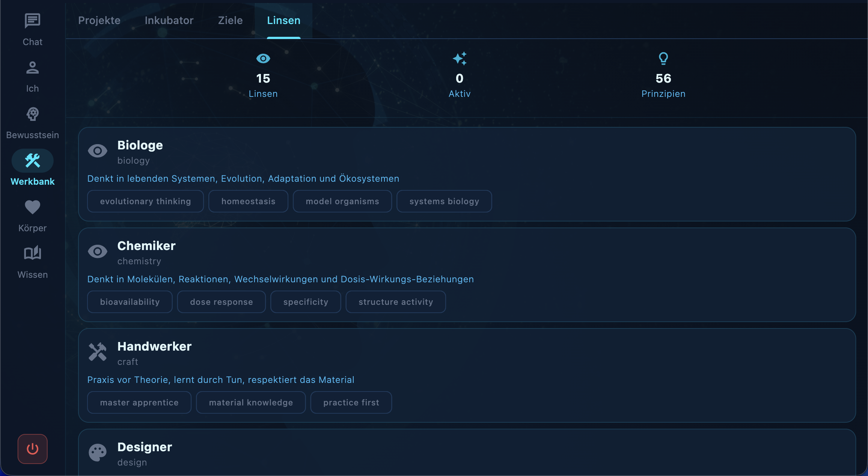Viewport: 868px width, 476px height.
Task: Click the evolutionary thinking tag
Action: click(146, 201)
